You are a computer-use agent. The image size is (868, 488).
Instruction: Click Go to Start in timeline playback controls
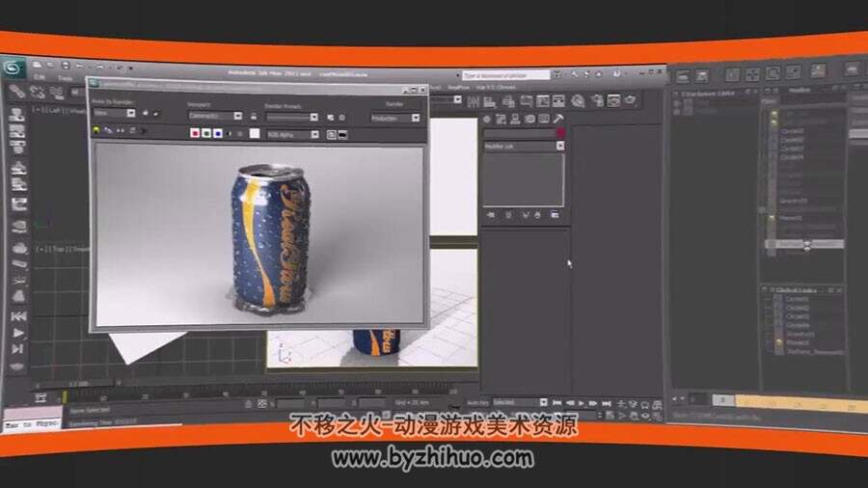tap(556, 403)
